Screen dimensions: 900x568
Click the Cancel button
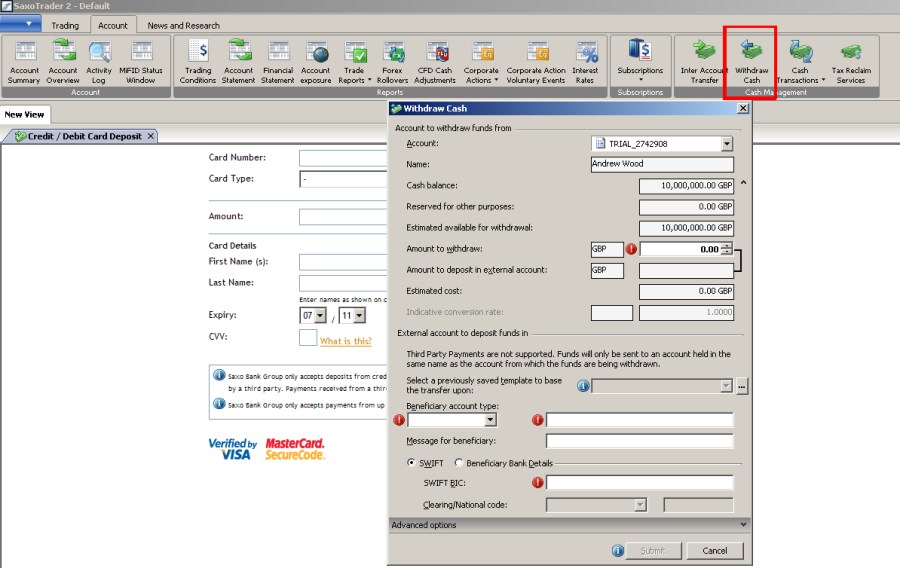coord(715,551)
